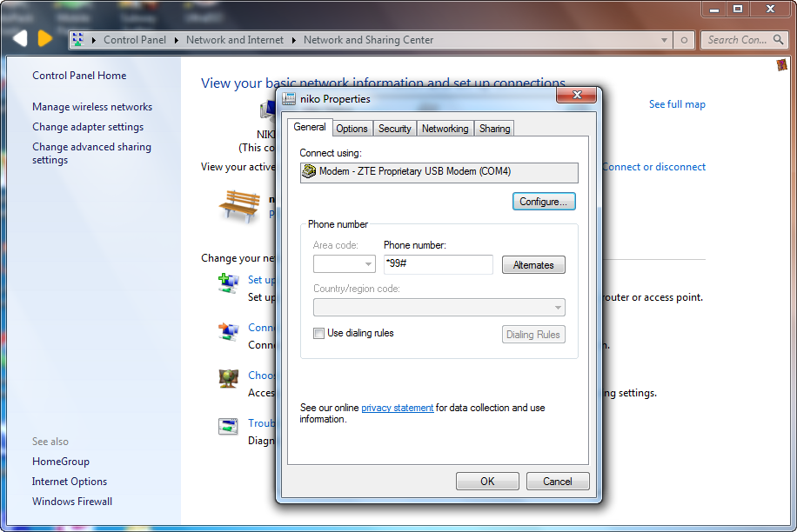
Task: Click niko Properties title bar icon
Action: point(289,98)
